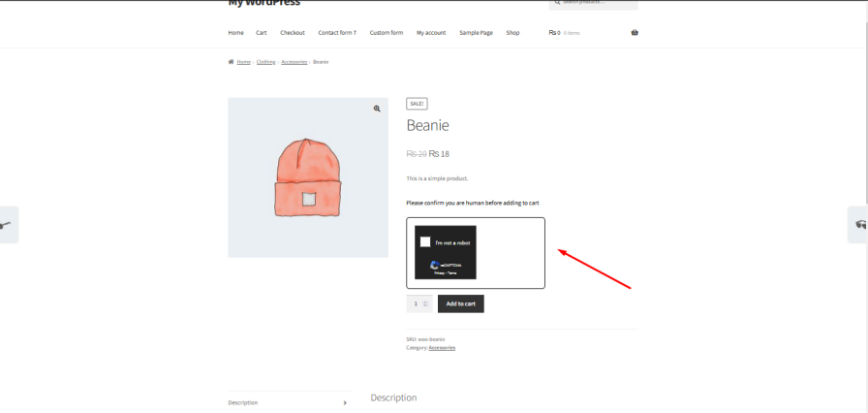Open the Shop menu item

(x=512, y=33)
